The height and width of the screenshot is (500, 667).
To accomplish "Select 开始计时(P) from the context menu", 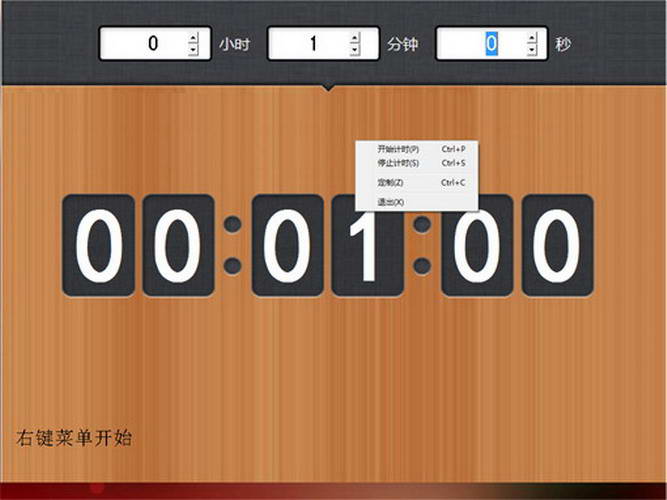I will click(x=398, y=149).
